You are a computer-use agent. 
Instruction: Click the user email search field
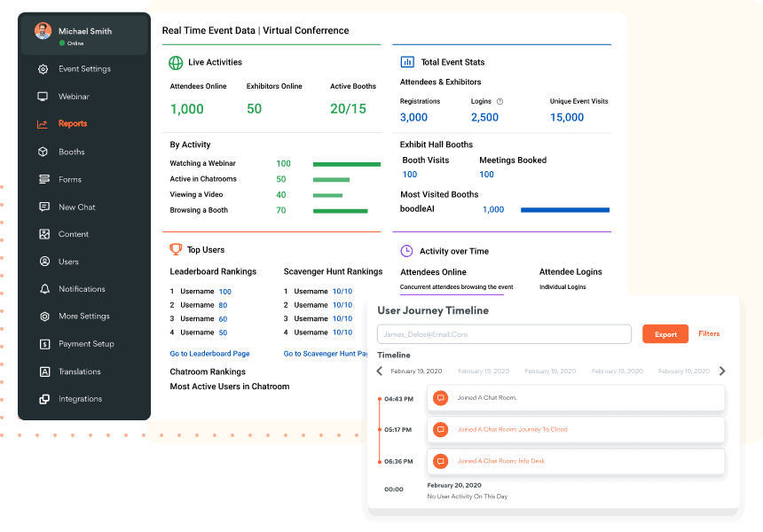point(504,334)
